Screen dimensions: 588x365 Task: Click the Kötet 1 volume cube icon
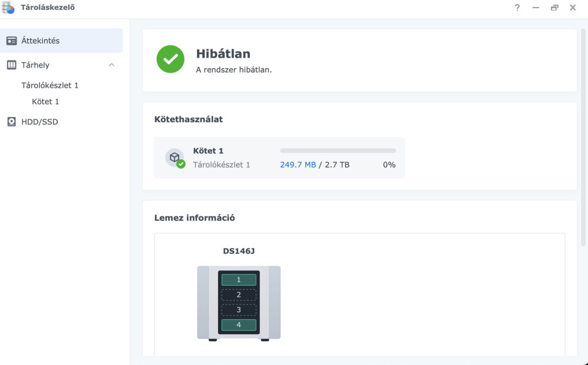pos(175,158)
